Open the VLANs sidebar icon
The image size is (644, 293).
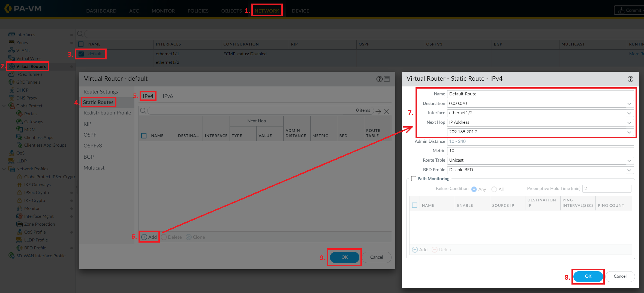pyautogui.click(x=11, y=50)
